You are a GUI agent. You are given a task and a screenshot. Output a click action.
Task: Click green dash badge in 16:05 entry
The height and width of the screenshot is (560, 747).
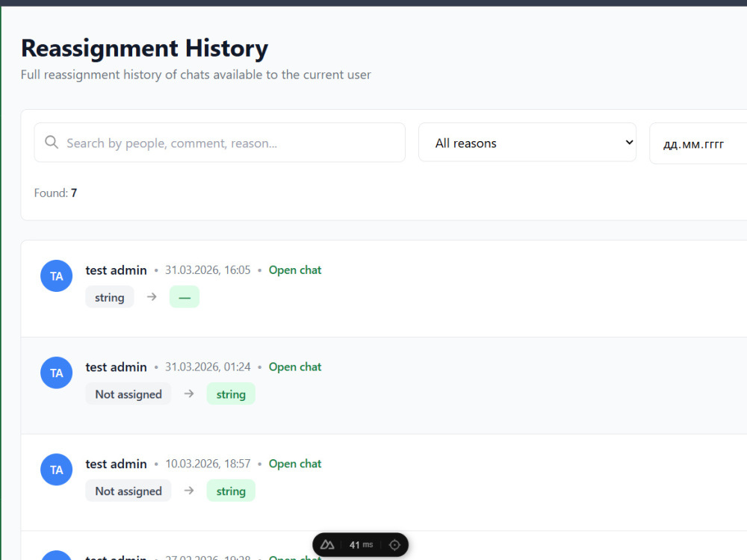click(x=185, y=297)
